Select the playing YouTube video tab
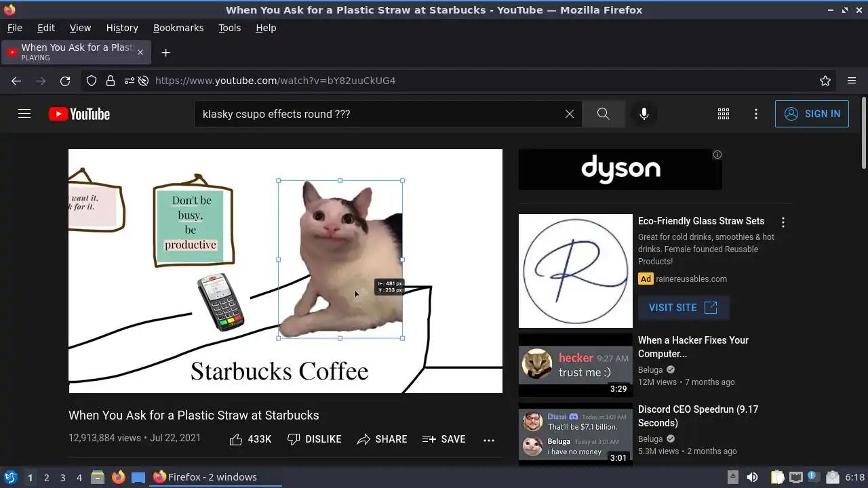Viewport: 868px width, 488px height. (76, 52)
